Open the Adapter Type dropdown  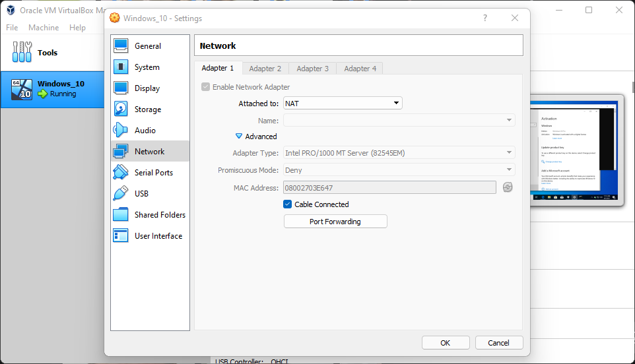pos(399,153)
